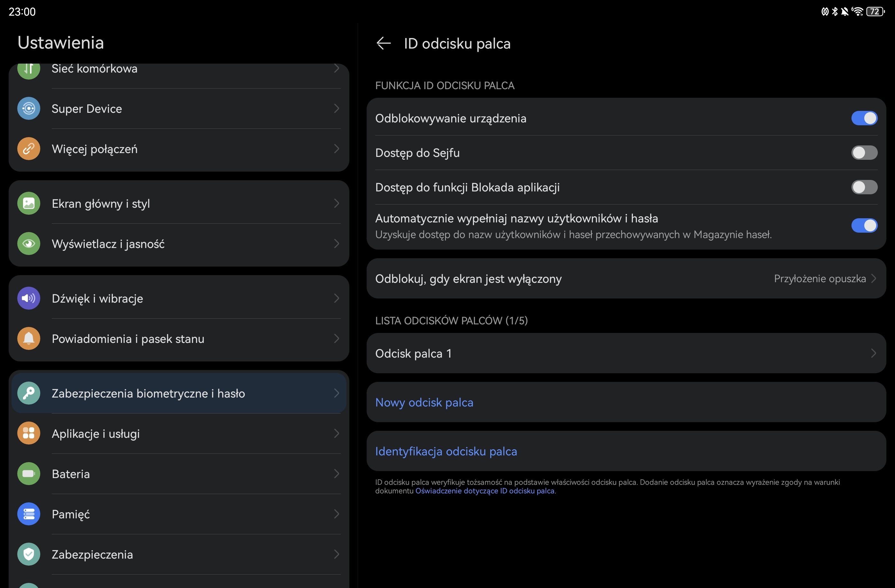
Task: Enable Dostęp do funkcji Blokada aplikacji switch
Action: click(864, 187)
